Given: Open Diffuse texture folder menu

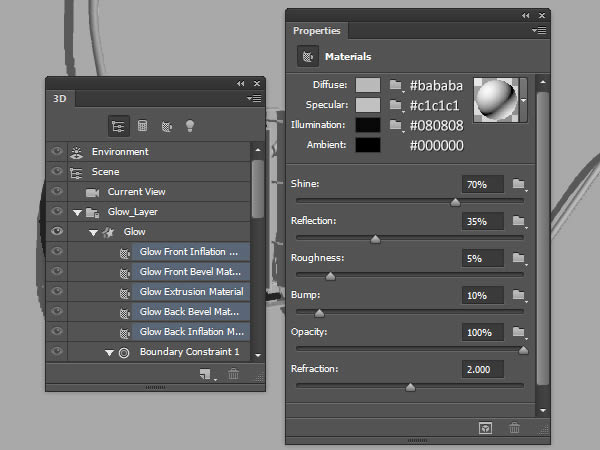Looking at the screenshot, I should (x=396, y=85).
